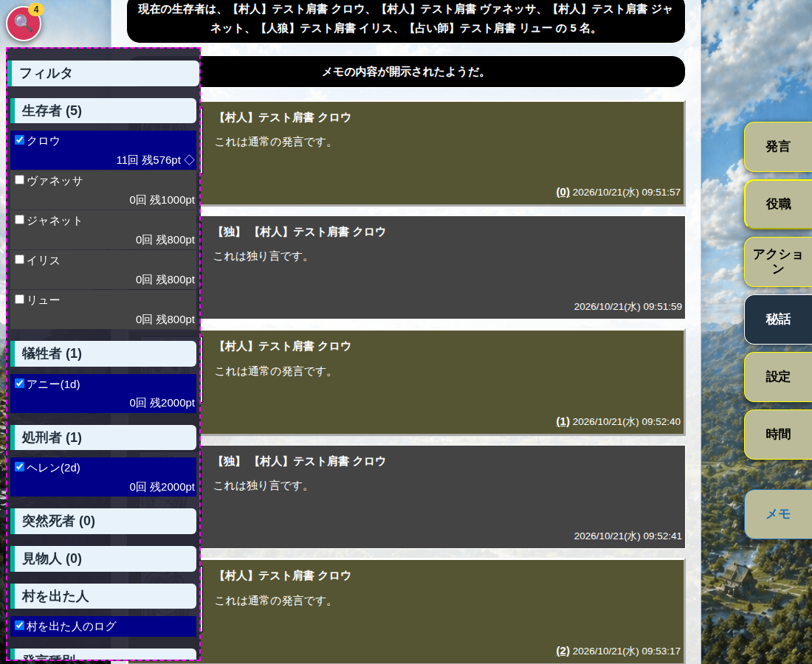Click timestamp 2026/10/21(水) 09:52:41
The image size is (812, 664).
click(x=627, y=536)
